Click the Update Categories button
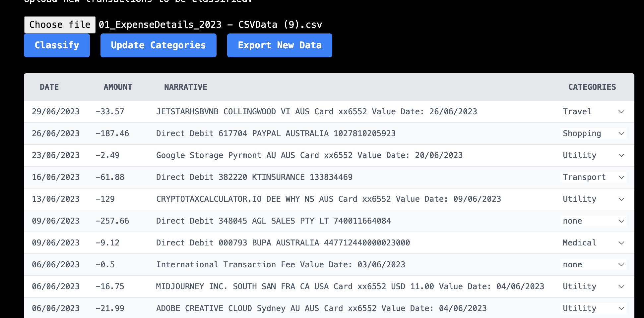The image size is (644, 318). coord(159,45)
